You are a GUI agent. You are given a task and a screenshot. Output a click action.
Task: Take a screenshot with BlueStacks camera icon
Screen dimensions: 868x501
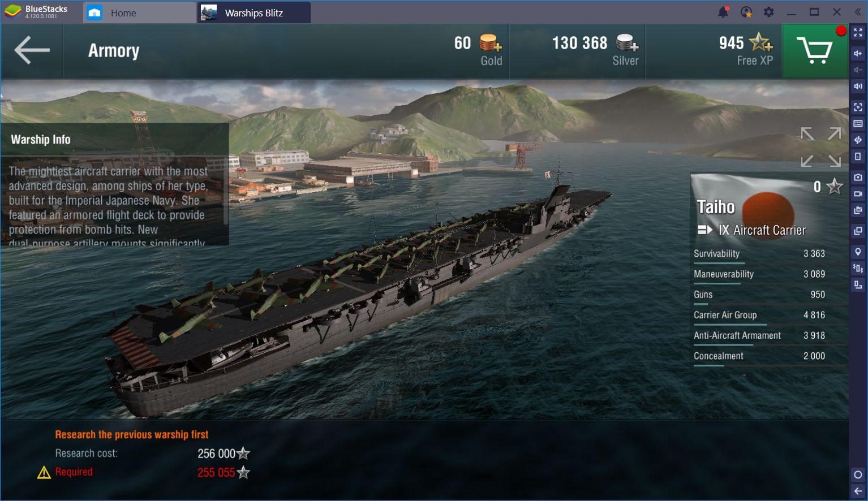pyautogui.click(x=858, y=177)
